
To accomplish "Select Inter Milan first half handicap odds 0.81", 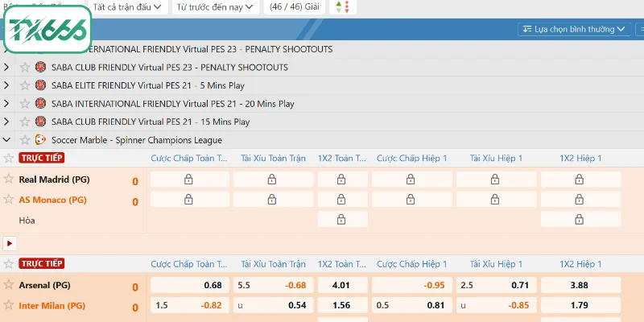I will (412, 305).
